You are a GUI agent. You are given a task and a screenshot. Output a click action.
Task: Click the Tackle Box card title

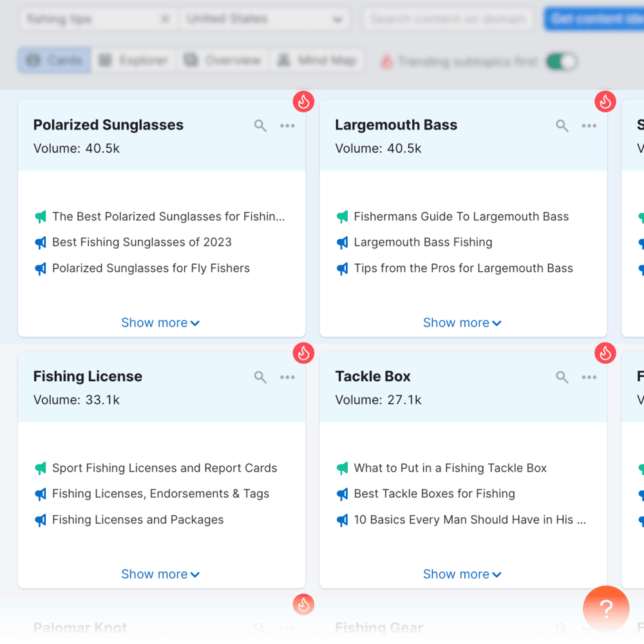tap(373, 376)
